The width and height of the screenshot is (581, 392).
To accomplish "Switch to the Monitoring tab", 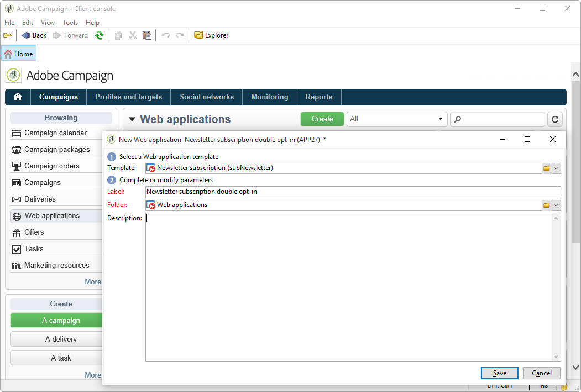I will click(x=270, y=97).
